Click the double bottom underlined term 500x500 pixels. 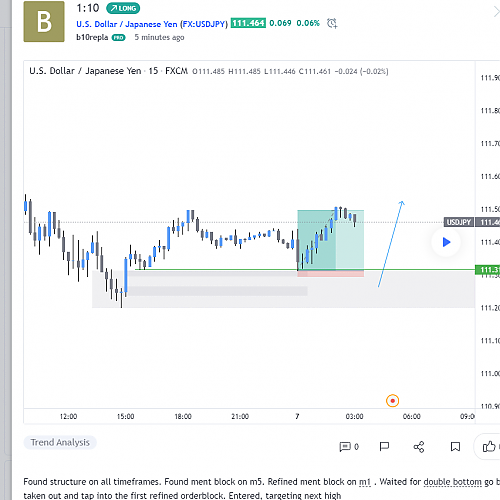452,482
